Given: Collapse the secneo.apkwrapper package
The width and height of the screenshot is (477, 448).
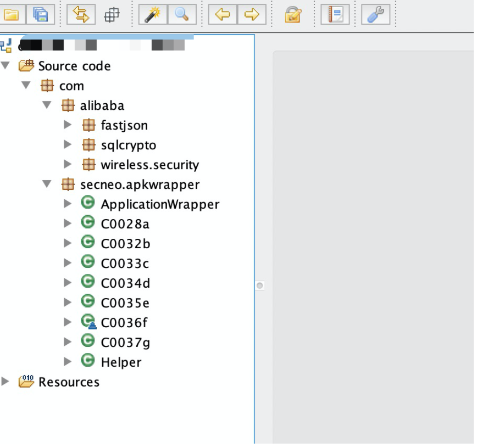Looking at the screenshot, I should click(x=47, y=183).
